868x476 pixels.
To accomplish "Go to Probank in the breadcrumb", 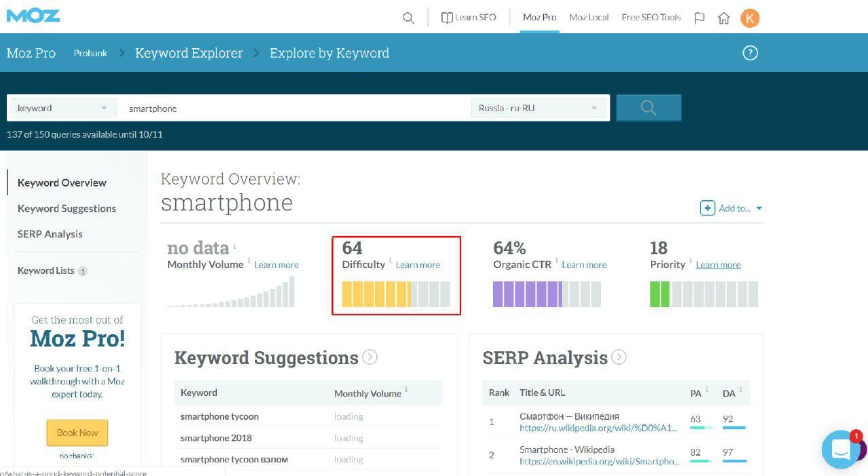I will point(90,53).
